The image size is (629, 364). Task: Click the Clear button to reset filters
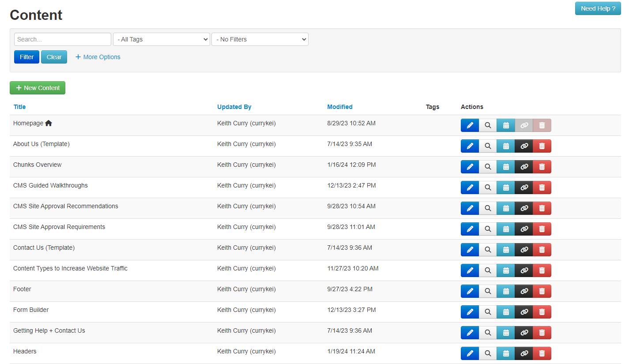click(x=54, y=57)
